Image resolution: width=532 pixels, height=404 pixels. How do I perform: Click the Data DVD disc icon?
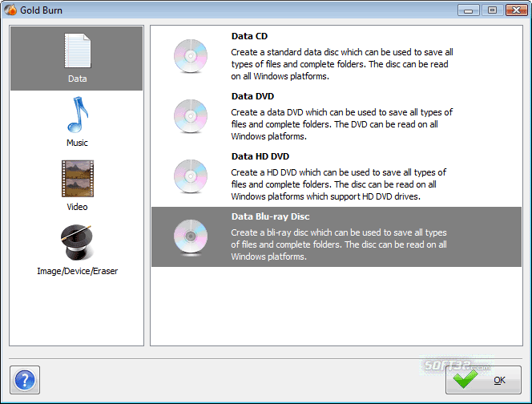point(191,116)
